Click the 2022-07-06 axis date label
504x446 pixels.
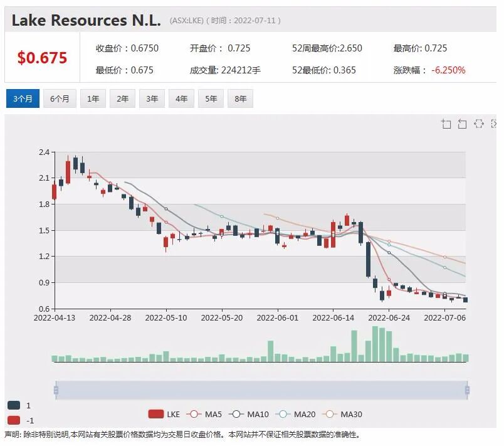[x=445, y=317]
